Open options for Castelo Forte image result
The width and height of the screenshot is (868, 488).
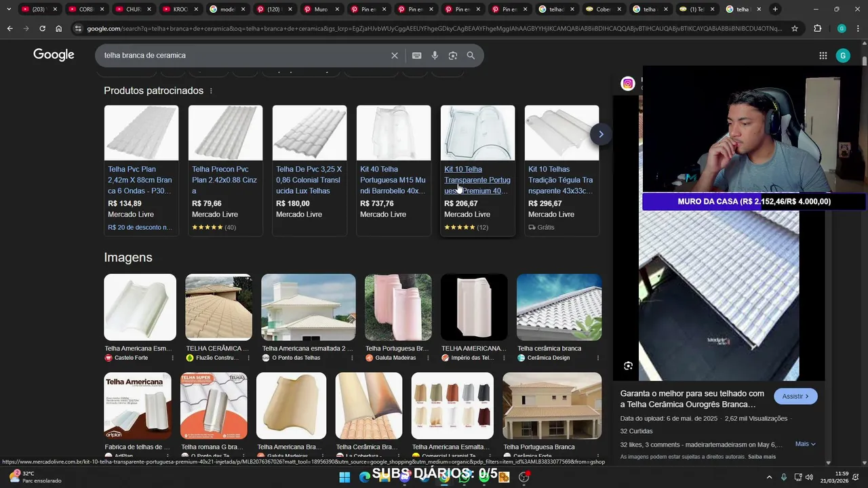pos(172,358)
